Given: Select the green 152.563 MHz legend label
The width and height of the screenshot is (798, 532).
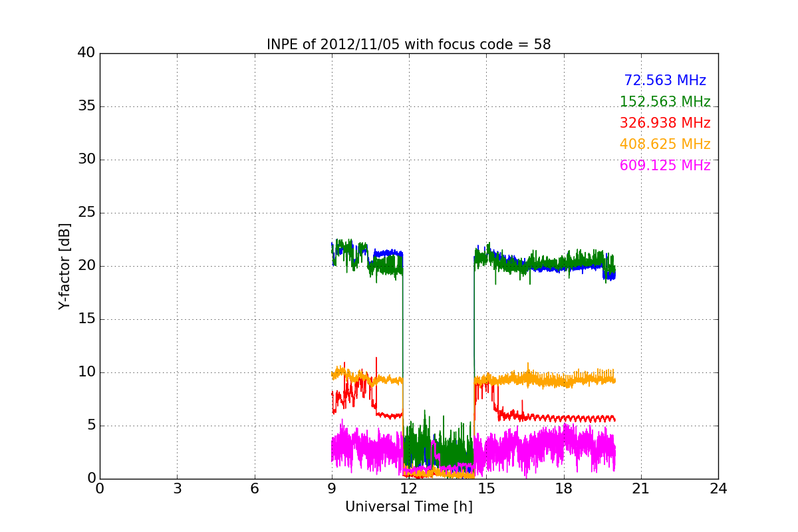Looking at the screenshot, I should (x=665, y=102).
